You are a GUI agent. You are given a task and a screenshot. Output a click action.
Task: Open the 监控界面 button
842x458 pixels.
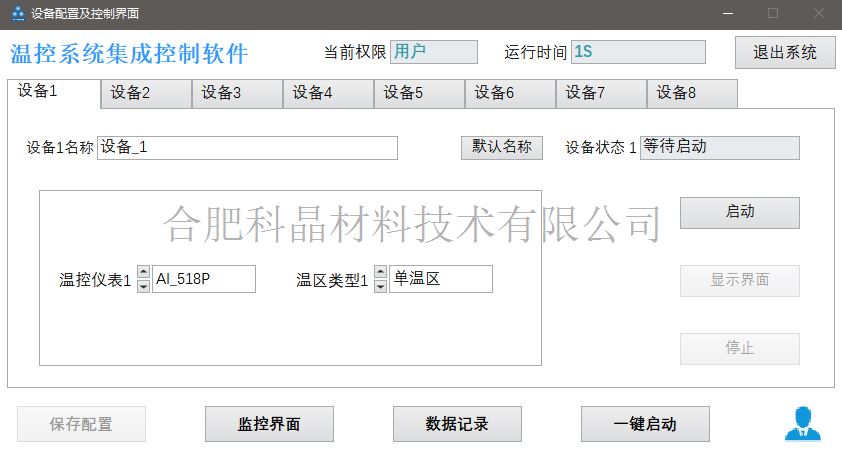(x=269, y=424)
